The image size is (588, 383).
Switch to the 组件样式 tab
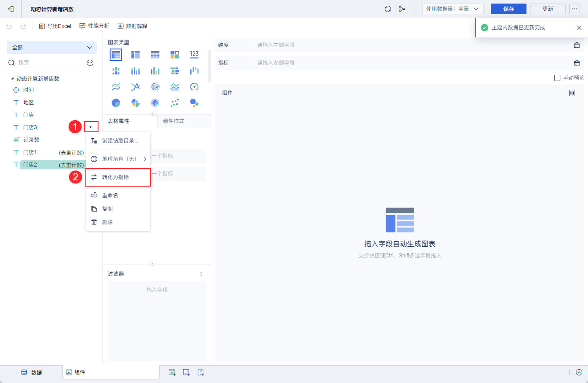[x=173, y=121]
